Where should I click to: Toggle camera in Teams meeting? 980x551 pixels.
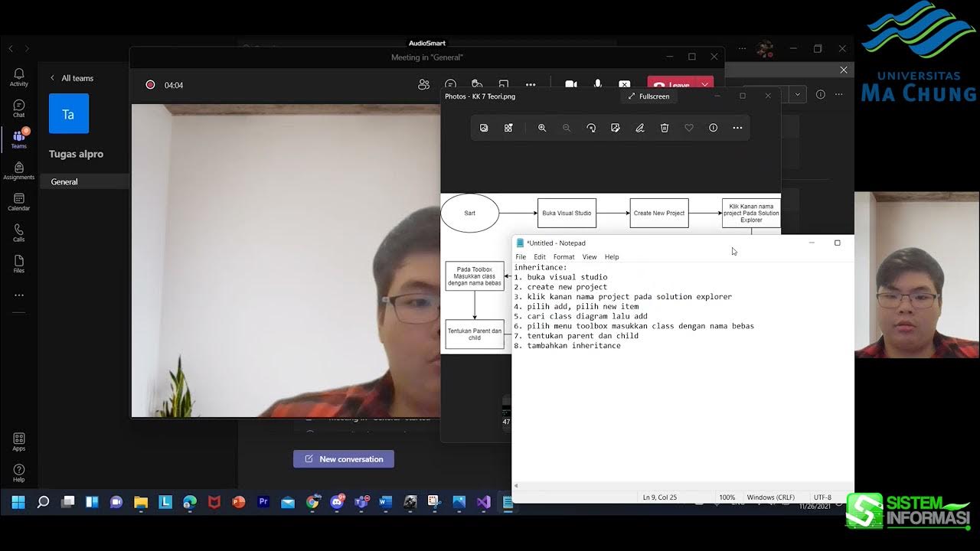[570, 85]
